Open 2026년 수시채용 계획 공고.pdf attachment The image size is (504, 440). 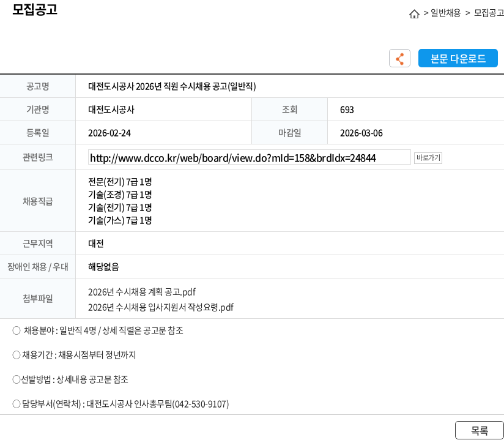tap(142, 292)
